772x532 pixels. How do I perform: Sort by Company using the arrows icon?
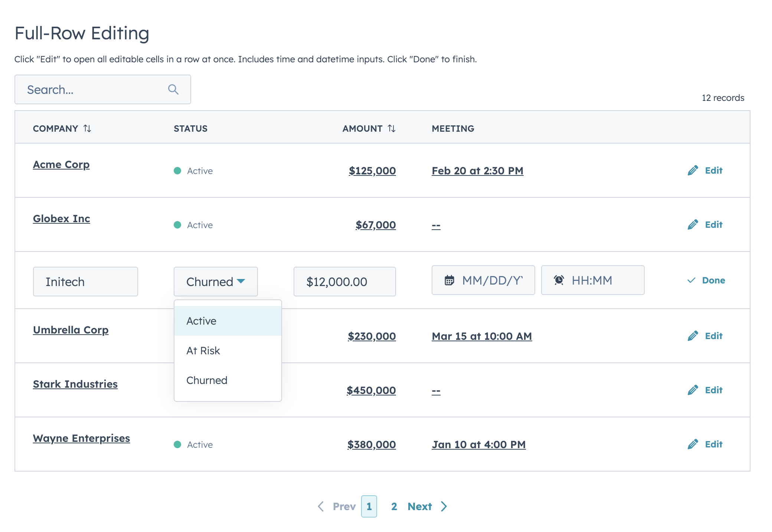click(x=87, y=128)
